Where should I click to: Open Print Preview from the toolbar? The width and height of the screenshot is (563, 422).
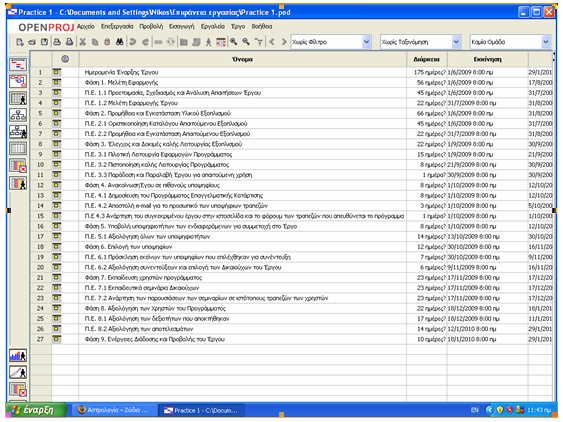pos(69,42)
